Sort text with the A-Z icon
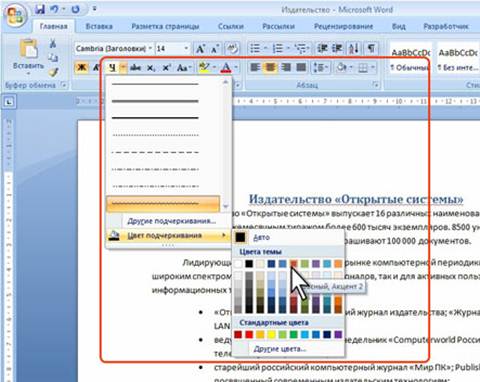This screenshot has height=382, width=480. 354,49
